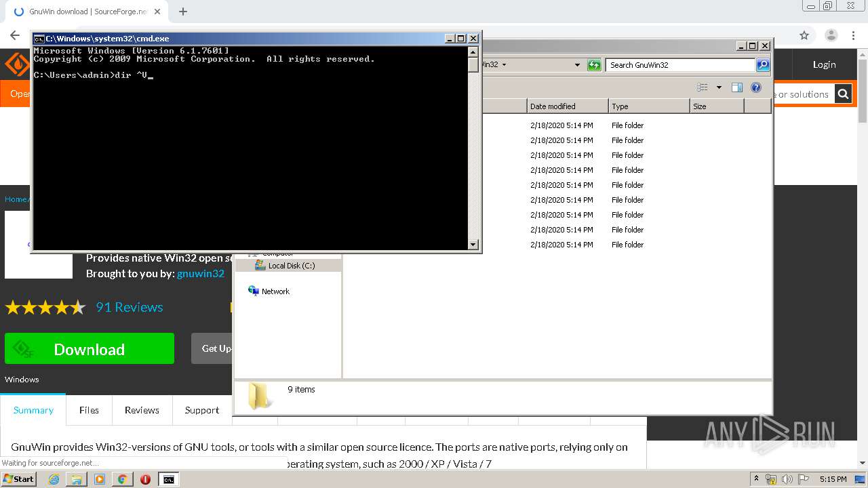Click the Local Disk (C:) drive icon
Image resolution: width=868 pixels, height=488 pixels.
[260, 265]
